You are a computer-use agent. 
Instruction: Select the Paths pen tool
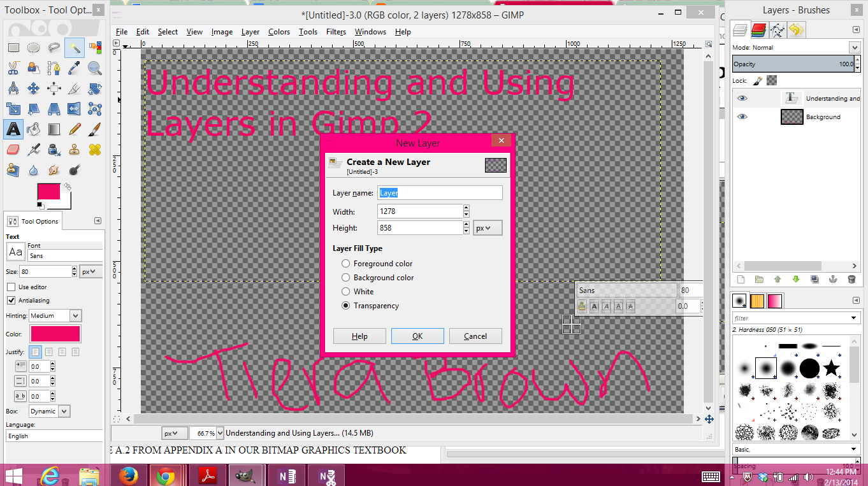(54, 68)
